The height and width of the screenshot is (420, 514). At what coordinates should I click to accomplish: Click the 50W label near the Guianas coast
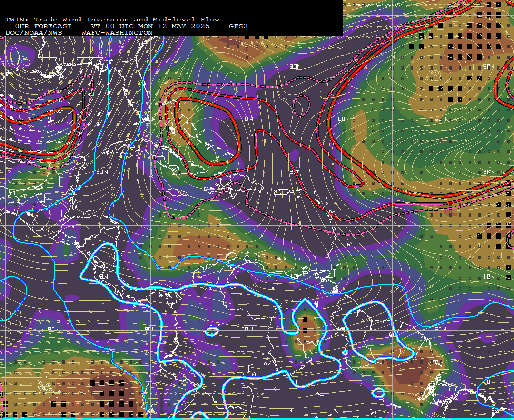pyautogui.click(x=441, y=329)
